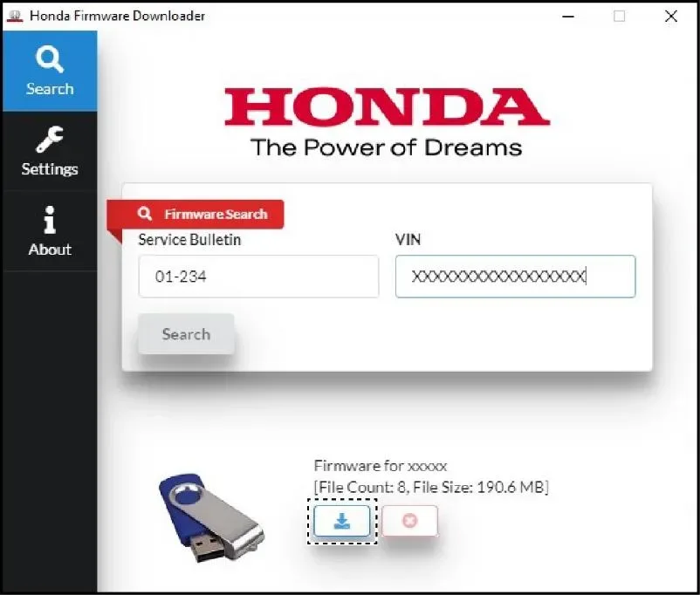Click the "VIN" field label
This screenshot has height=595, width=700.
[408, 240]
